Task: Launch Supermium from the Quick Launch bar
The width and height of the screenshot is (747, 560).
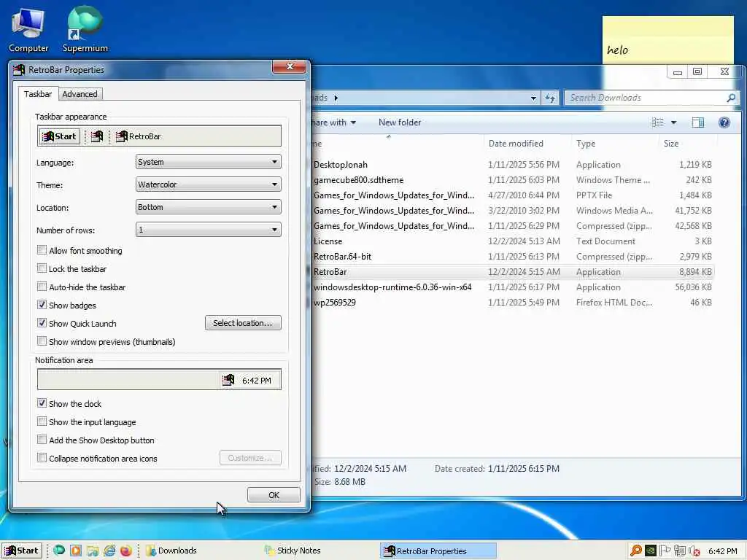Action: (59, 551)
